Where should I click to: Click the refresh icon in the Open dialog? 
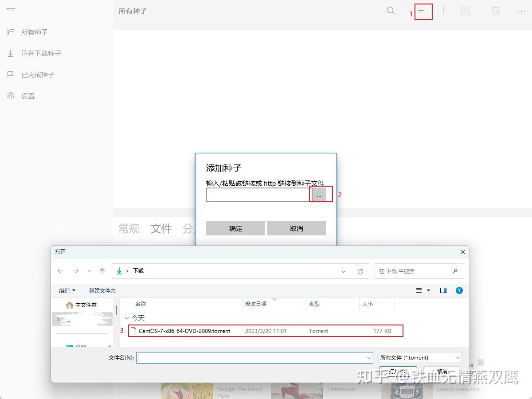[x=360, y=271]
